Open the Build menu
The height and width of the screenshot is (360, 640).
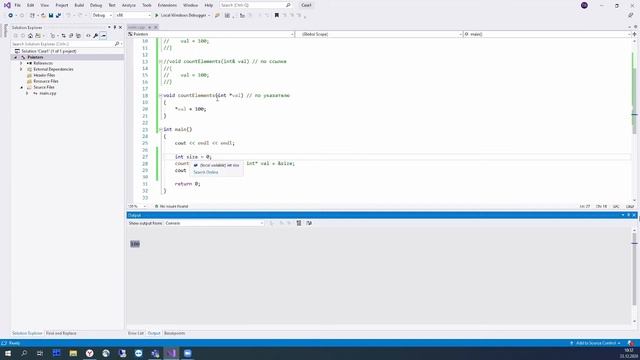[79, 5]
